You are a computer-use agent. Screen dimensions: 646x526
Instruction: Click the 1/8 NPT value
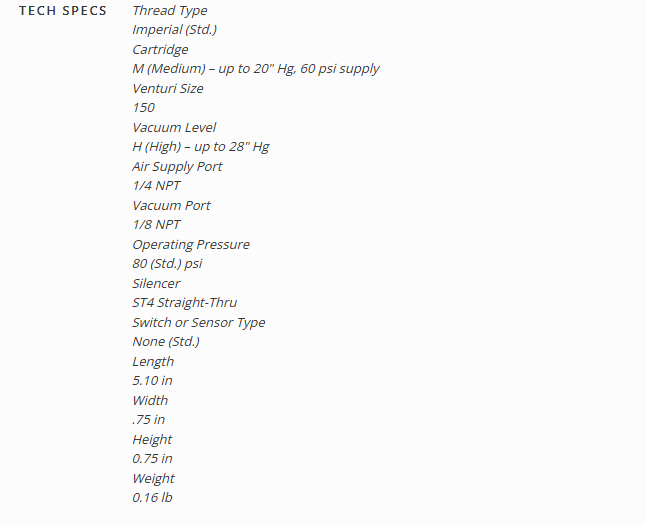point(156,225)
